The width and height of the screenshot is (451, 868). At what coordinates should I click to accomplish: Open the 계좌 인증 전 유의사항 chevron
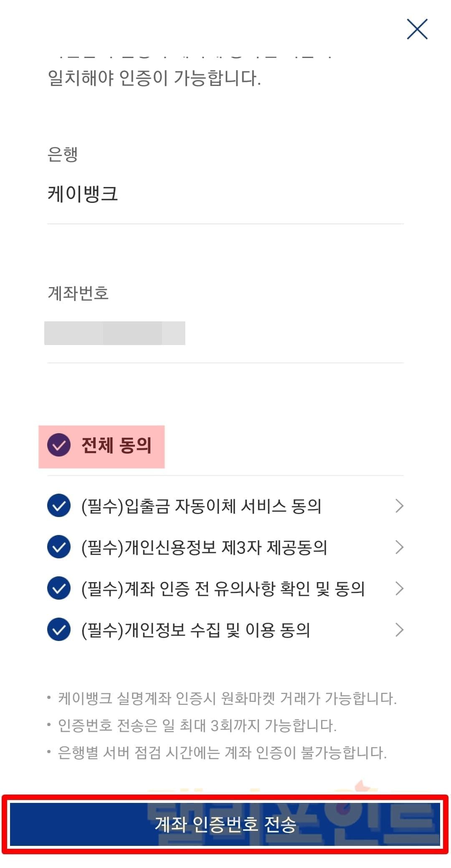click(399, 588)
